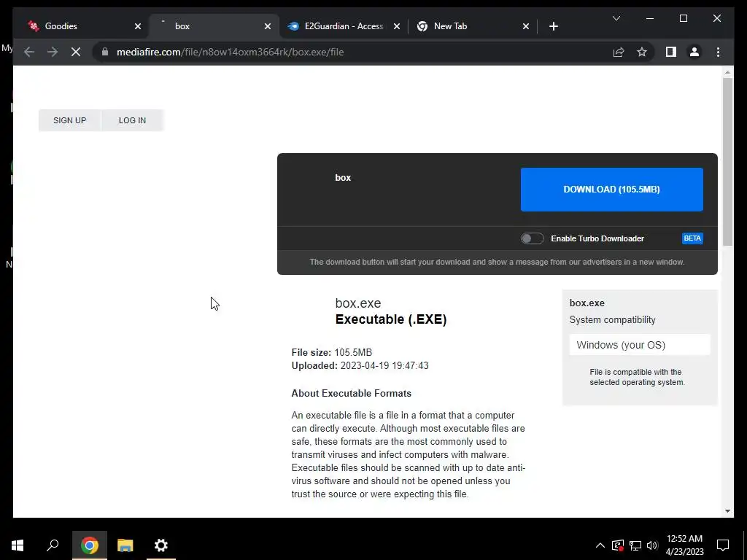Click the browser back arrow
The width and height of the screenshot is (747, 560).
(29, 52)
